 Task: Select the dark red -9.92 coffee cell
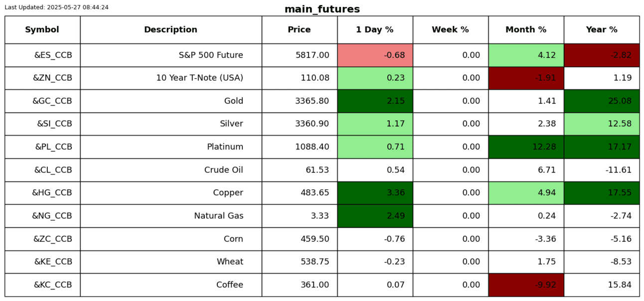click(526, 285)
